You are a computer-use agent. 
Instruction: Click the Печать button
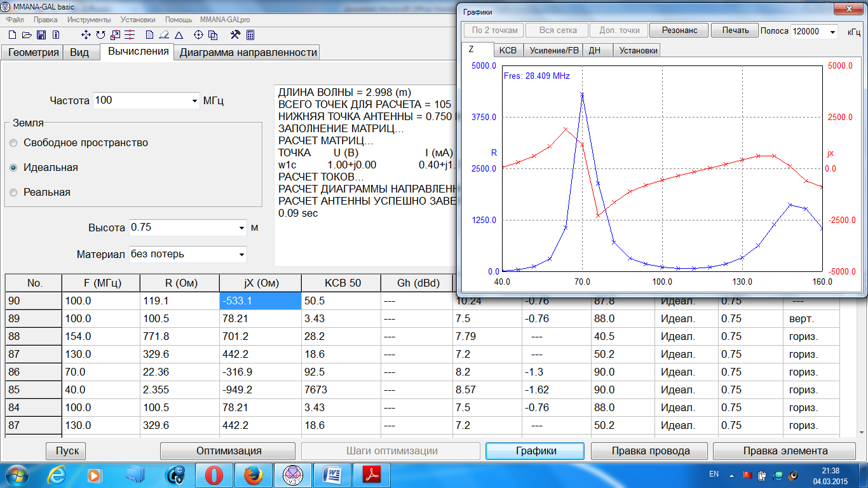pyautogui.click(x=735, y=30)
